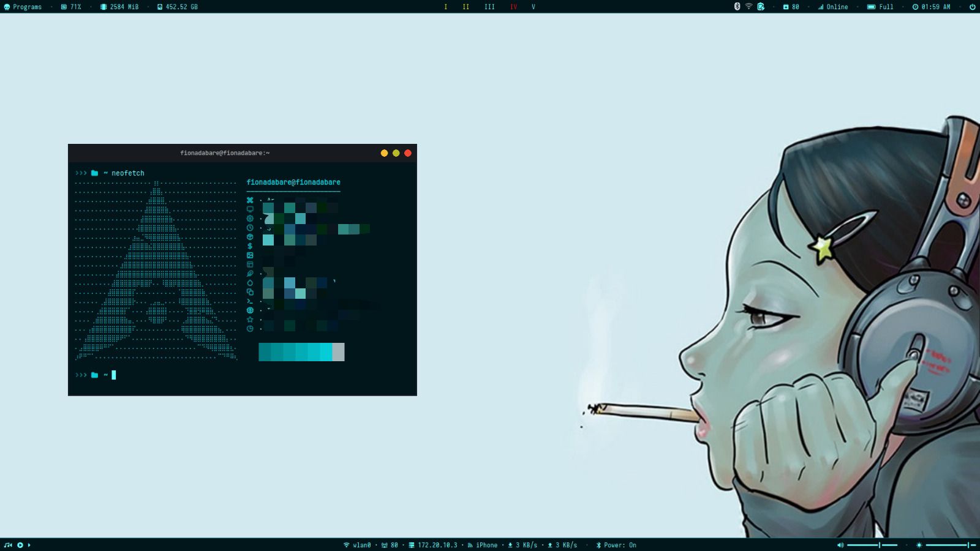Screen dimensions: 980x551
Task: Close the terminal with red button
Action: click(x=408, y=153)
